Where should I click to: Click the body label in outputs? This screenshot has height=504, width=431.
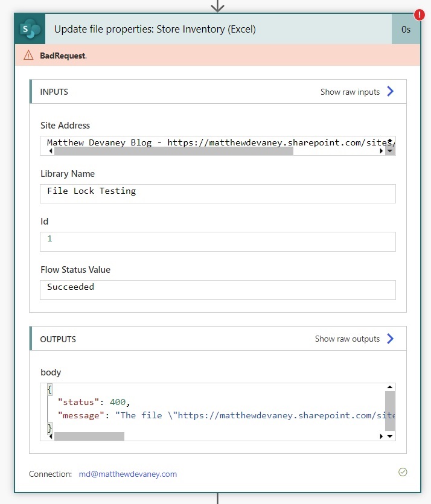pyautogui.click(x=51, y=372)
